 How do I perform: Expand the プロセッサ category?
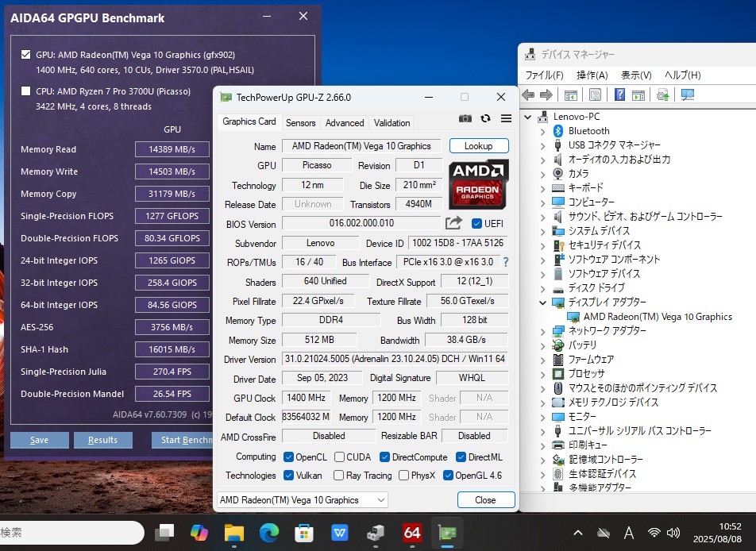pyautogui.click(x=543, y=374)
